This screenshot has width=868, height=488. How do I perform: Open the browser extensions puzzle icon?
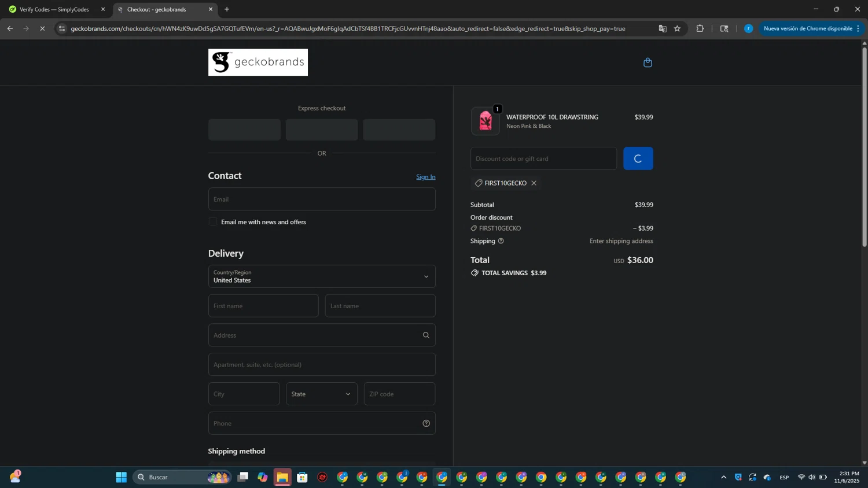[x=700, y=28]
